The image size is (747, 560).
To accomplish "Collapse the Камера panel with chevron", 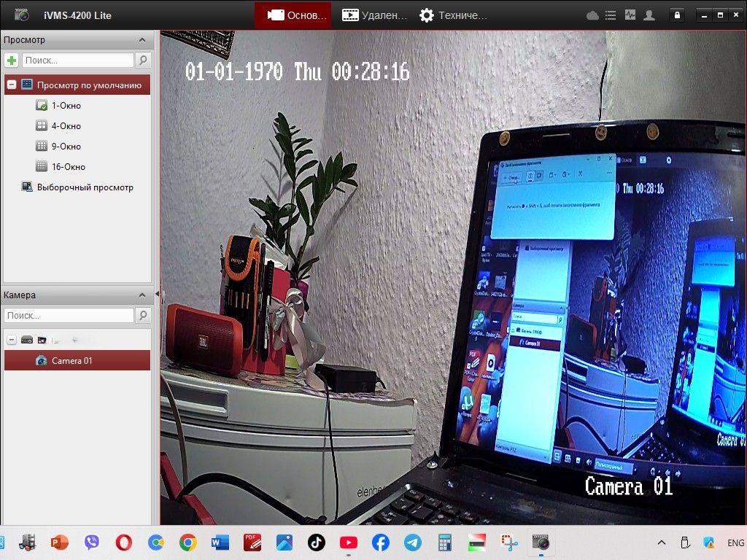I will coord(142,295).
